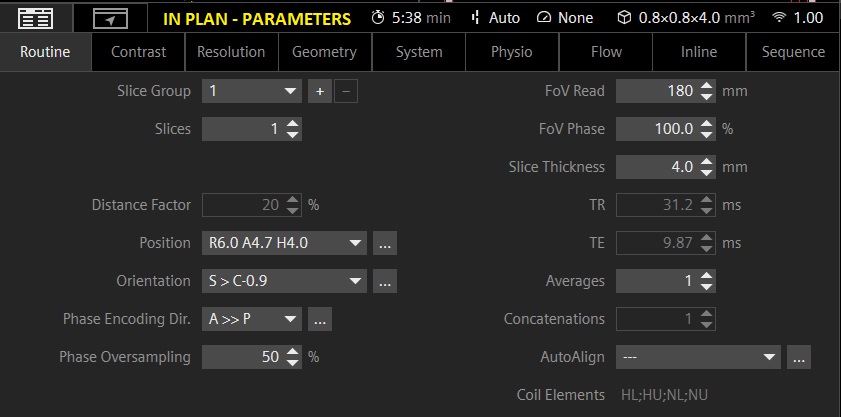
Task: Increase Slice Thickness value
Action: 707,162
